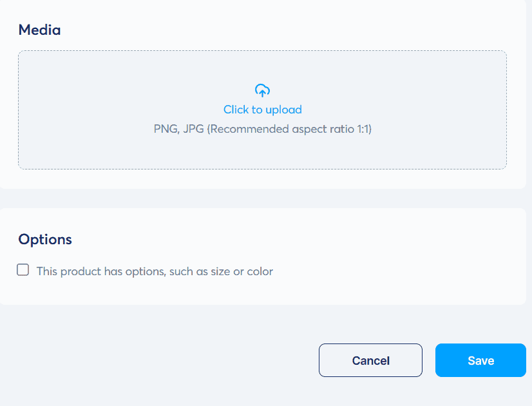Screen dimensions: 532x406
Task: Click the white outlined Cancel button
Action: click(x=370, y=360)
